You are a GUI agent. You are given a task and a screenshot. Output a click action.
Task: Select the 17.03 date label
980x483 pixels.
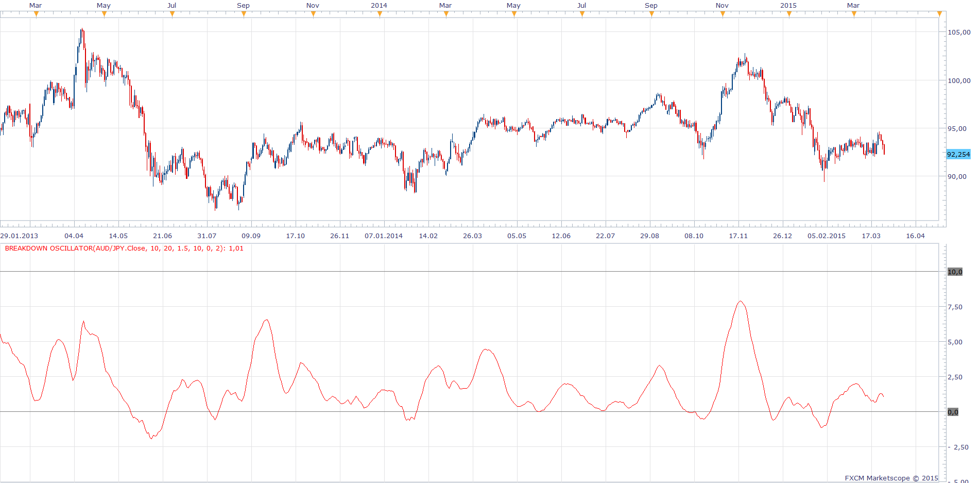point(871,236)
